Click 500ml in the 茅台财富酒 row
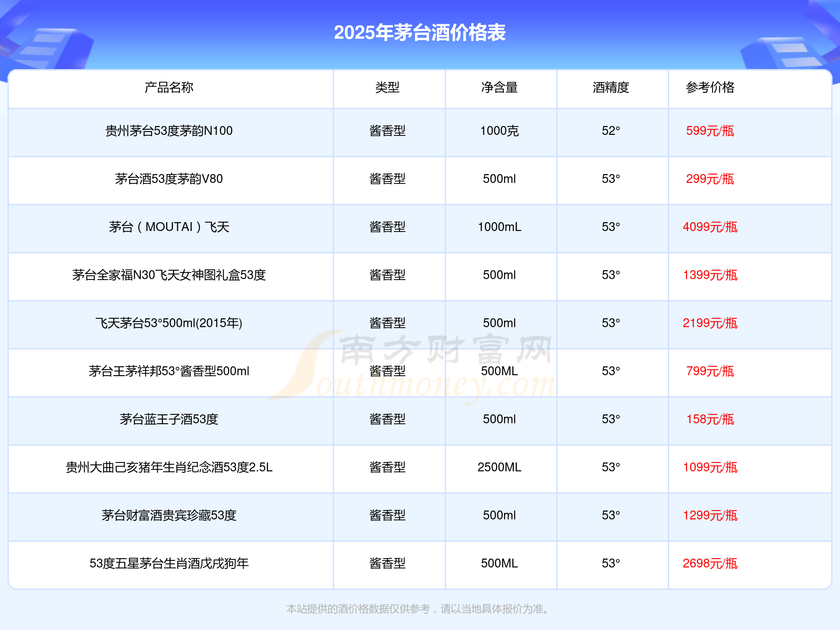The image size is (840, 630). click(499, 515)
